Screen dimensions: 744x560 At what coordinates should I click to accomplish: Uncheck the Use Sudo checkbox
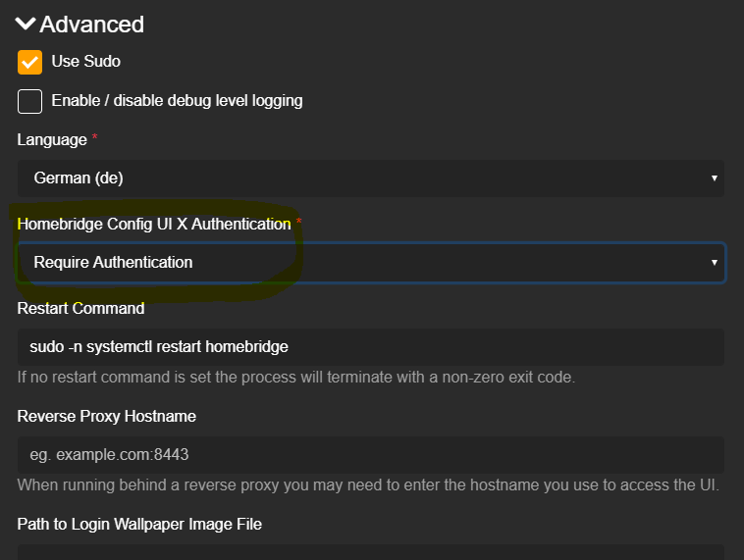coord(30,62)
